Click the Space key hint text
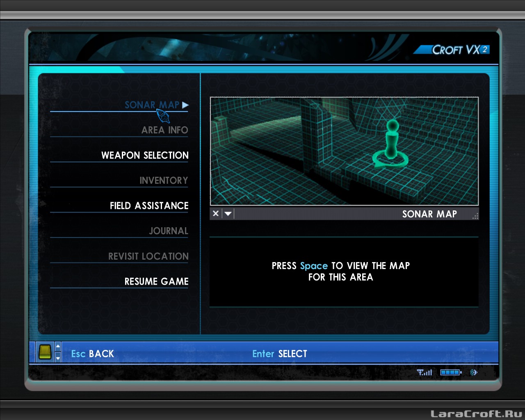Viewport: 525px width, 420px height. tap(314, 266)
